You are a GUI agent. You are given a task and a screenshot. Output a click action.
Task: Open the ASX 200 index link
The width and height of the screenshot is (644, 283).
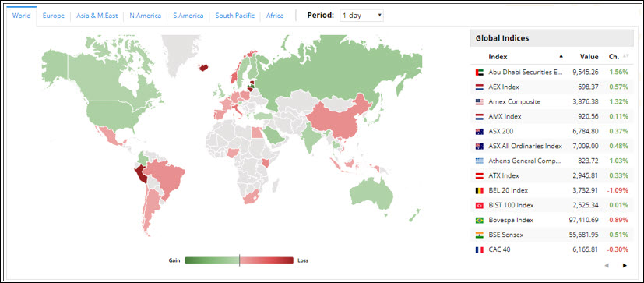(501, 131)
